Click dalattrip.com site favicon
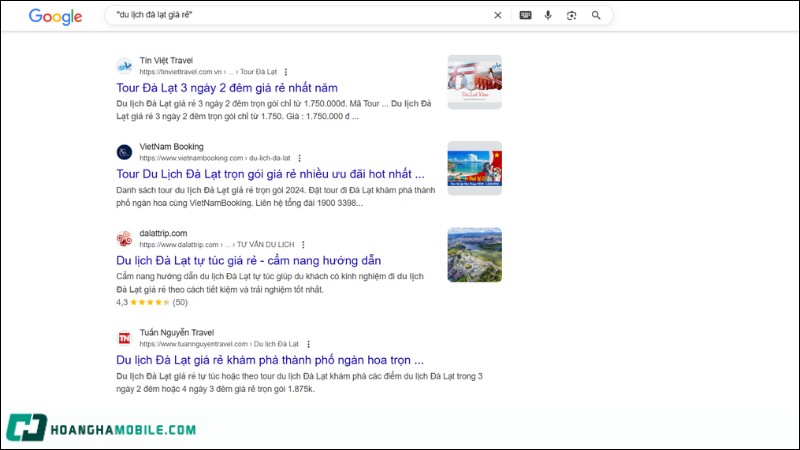The image size is (800, 450). coord(124,238)
